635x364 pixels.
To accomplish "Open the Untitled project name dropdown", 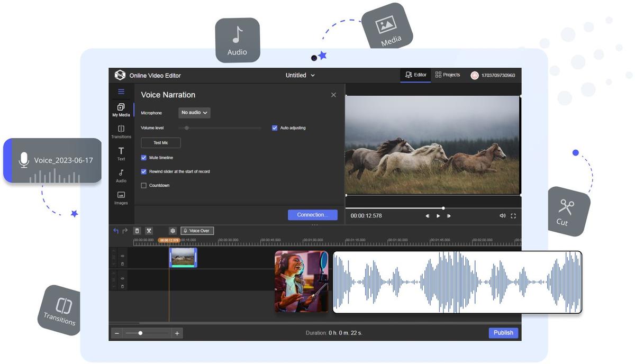I will click(300, 75).
